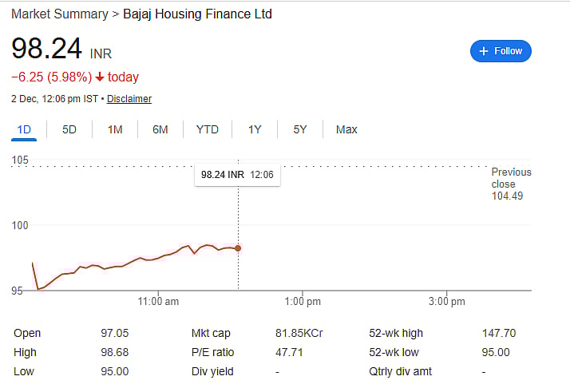The width and height of the screenshot is (570, 392).
Task: Show the 1Y price chart
Action: [255, 129]
